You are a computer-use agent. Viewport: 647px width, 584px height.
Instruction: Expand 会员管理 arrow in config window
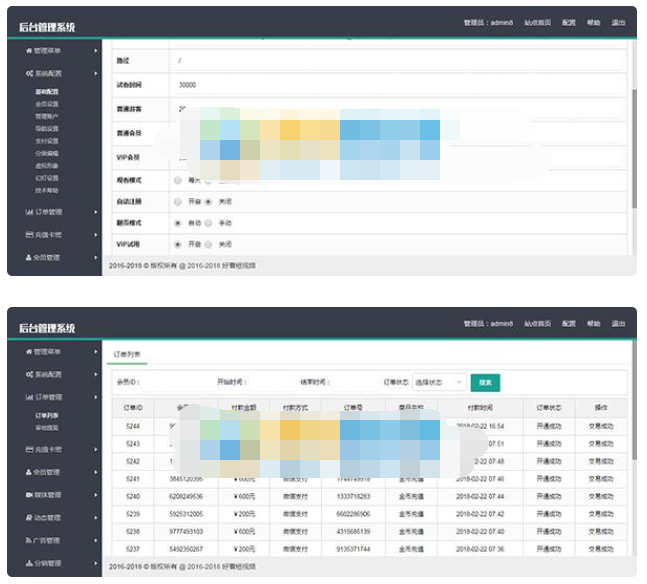96,258
